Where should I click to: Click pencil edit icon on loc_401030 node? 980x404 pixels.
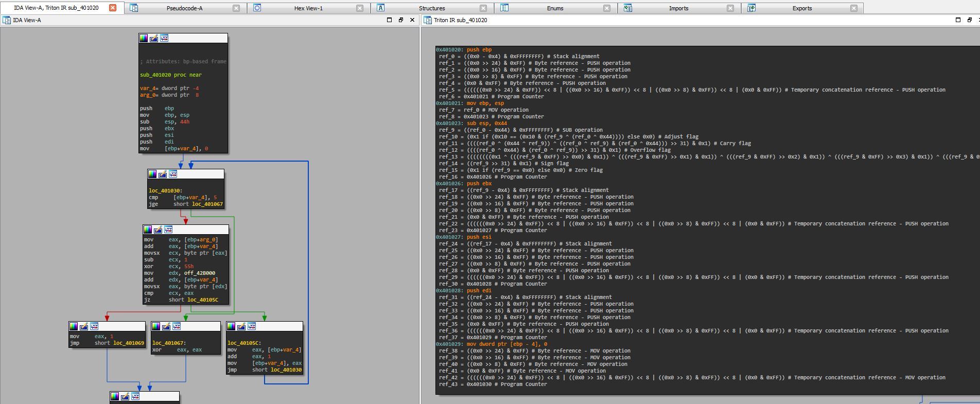pyautogui.click(x=163, y=174)
